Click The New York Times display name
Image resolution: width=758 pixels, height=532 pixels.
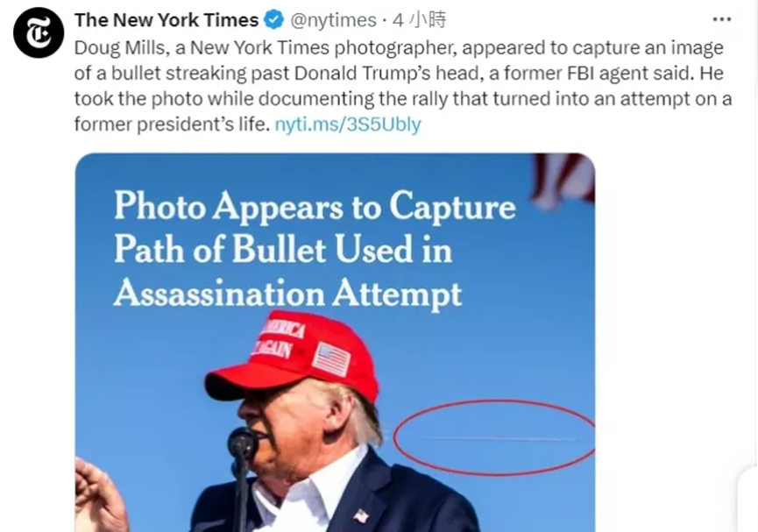point(166,20)
